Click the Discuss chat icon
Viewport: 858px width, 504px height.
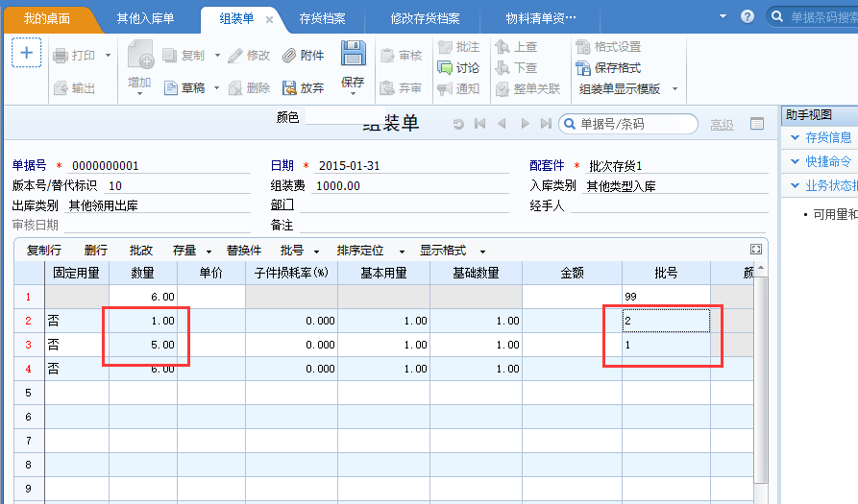pyautogui.click(x=444, y=68)
